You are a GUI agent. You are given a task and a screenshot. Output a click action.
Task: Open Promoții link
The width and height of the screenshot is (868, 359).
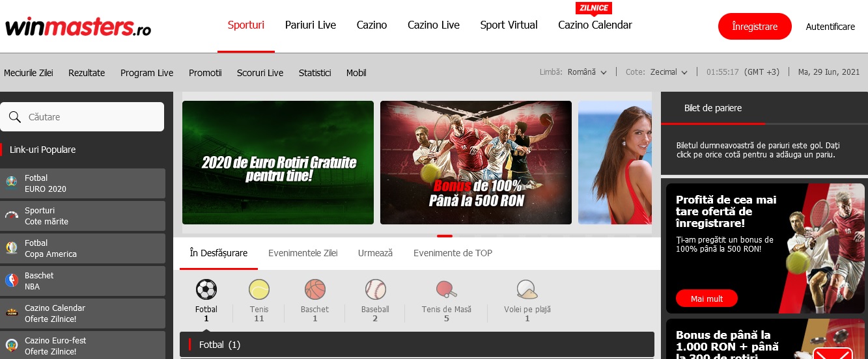205,73
